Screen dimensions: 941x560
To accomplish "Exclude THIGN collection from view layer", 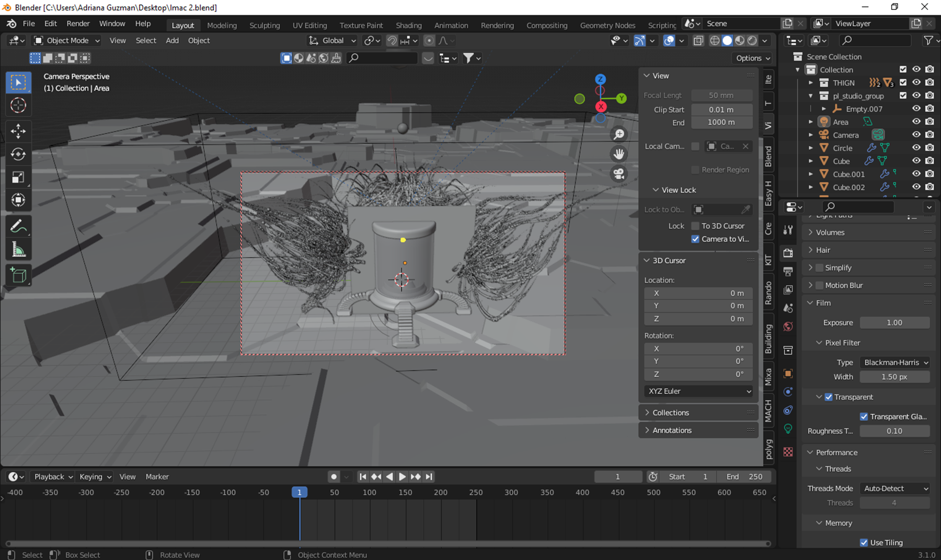I will [903, 83].
